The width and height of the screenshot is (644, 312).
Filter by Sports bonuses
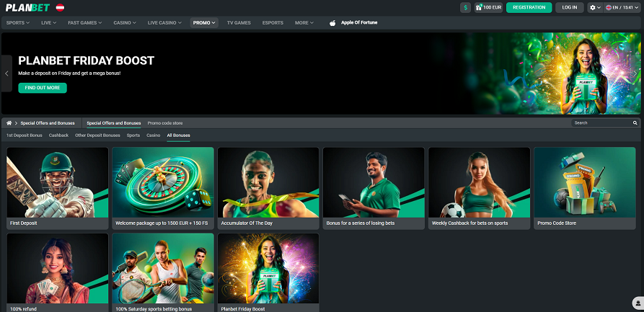(x=133, y=135)
